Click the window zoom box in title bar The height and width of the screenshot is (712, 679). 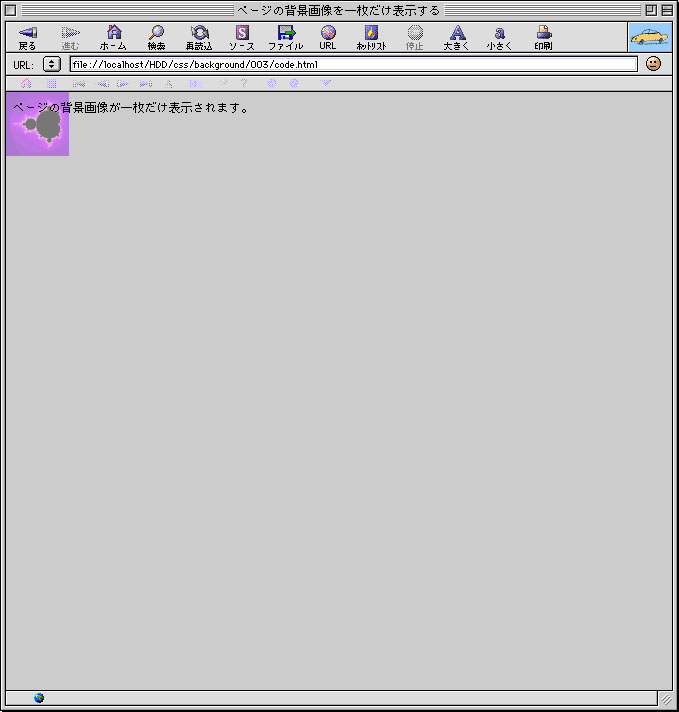tap(651, 10)
